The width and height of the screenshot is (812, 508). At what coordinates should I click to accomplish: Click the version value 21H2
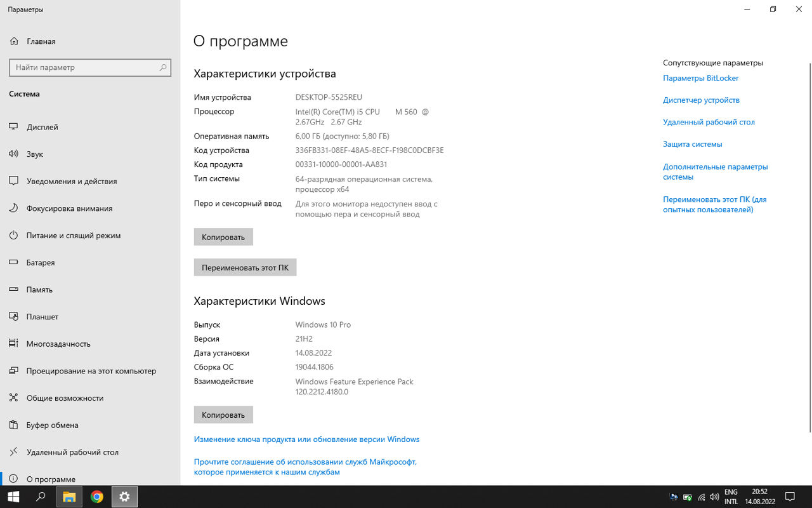click(304, 338)
